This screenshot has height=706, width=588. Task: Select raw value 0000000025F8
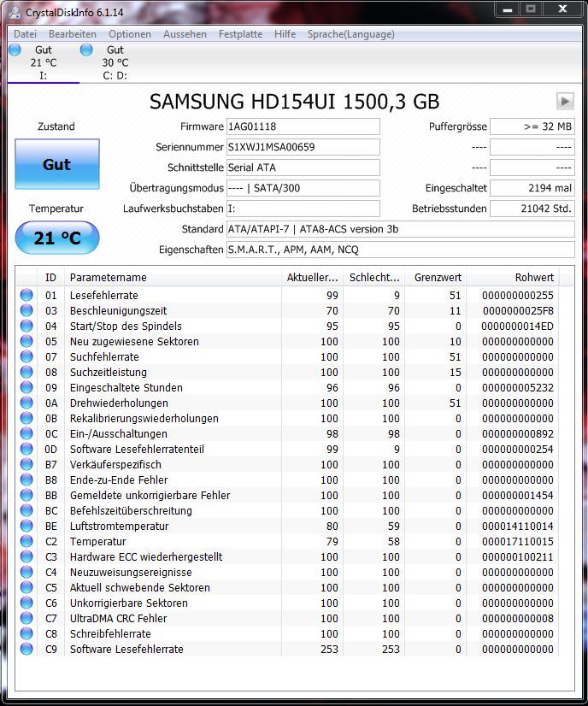518,310
